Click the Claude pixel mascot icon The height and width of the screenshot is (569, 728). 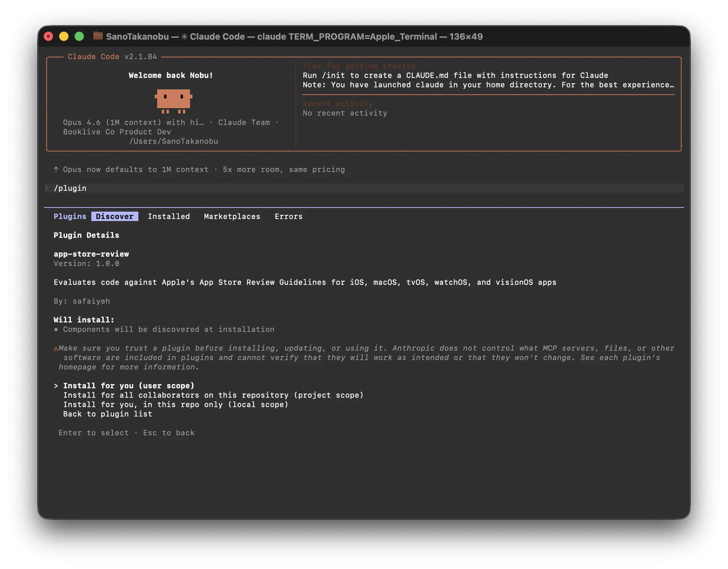[173, 101]
